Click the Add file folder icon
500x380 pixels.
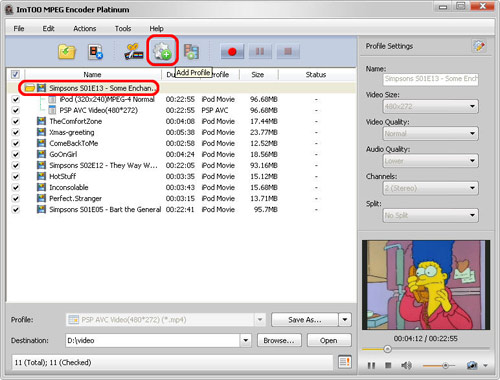coord(67,52)
